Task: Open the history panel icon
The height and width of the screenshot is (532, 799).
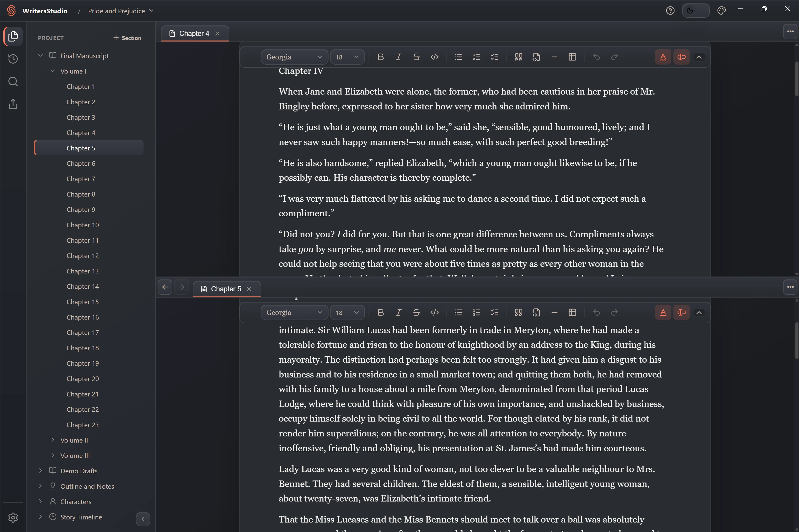Action: (13, 59)
